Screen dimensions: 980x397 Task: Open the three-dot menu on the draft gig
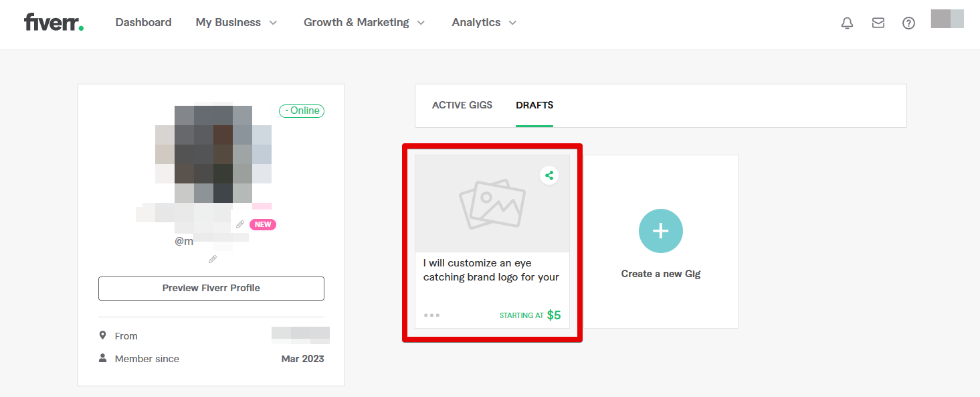click(x=431, y=315)
